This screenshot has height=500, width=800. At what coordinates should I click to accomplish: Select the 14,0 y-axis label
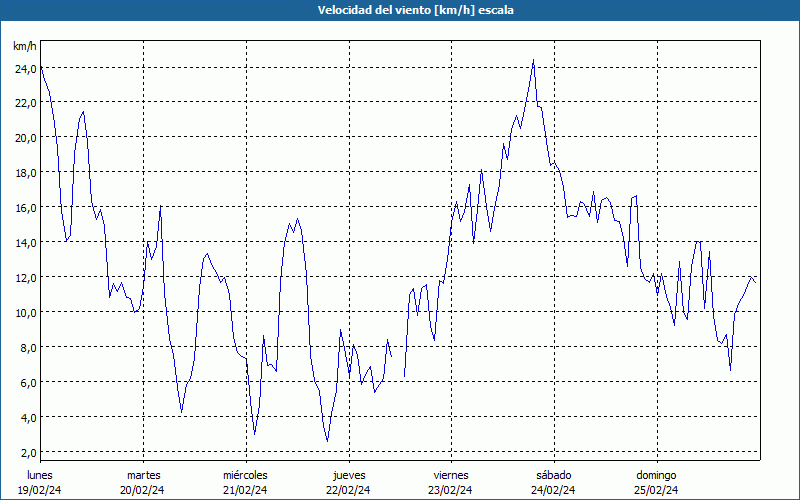click(26, 243)
